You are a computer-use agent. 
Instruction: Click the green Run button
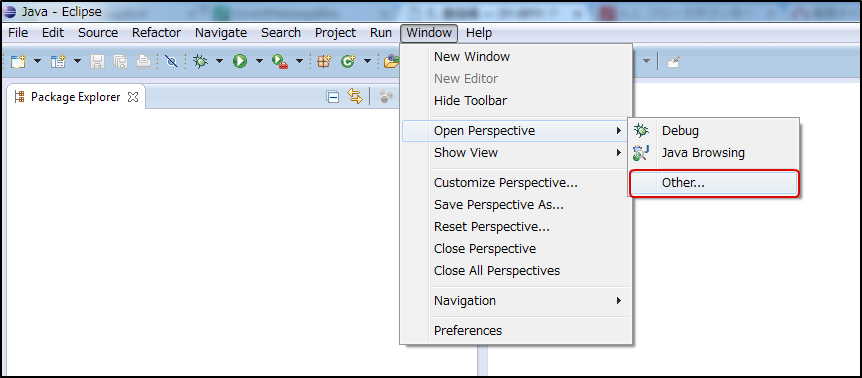pos(240,62)
